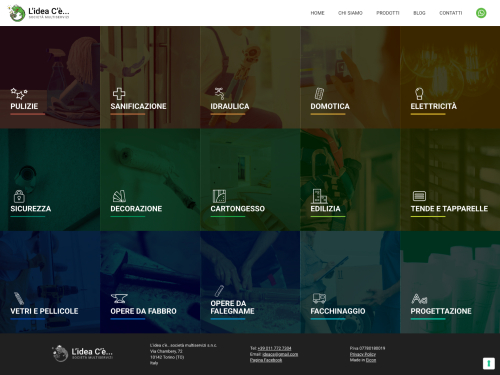Open the Contatti navigation item

(x=450, y=13)
